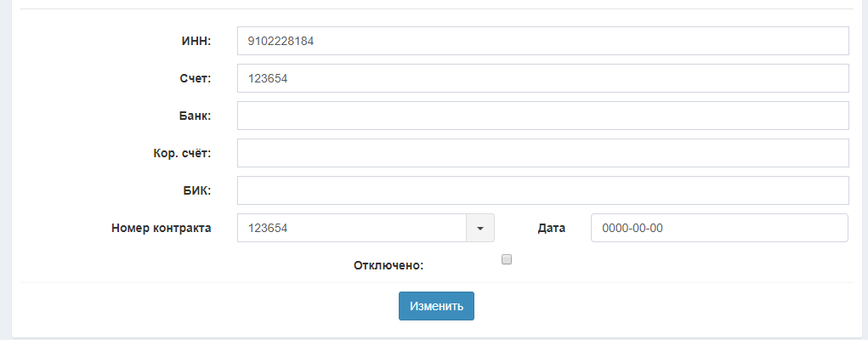The width and height of the screenshot is (868, 340).
Task: Click the Отключено label text
Action: point(389,265)
